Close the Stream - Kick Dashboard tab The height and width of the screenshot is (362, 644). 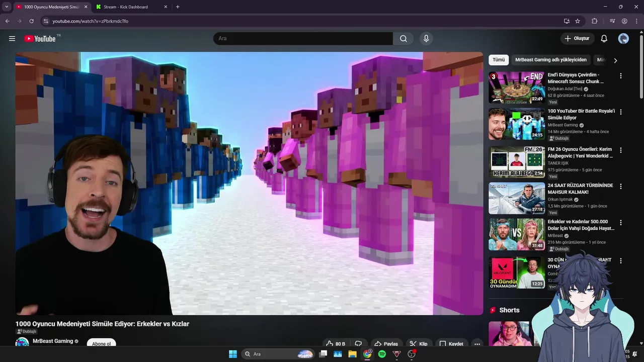click(166, 7)
